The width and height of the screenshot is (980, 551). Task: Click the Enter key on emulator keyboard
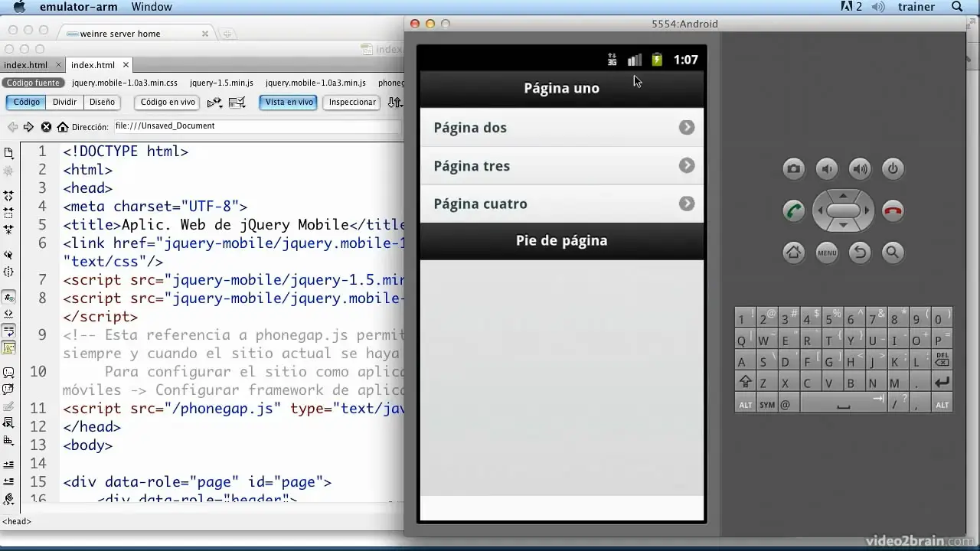tap(942, 381)
